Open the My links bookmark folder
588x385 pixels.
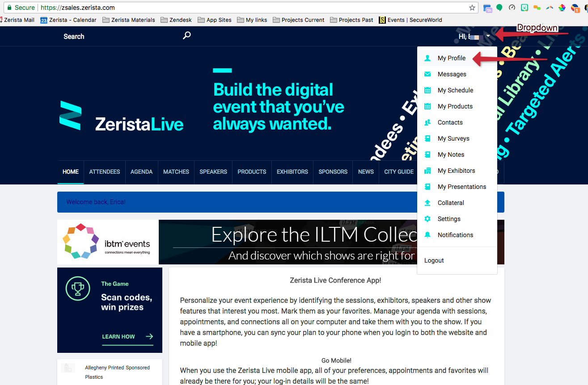pyautogui.click(x=252, y=20)
